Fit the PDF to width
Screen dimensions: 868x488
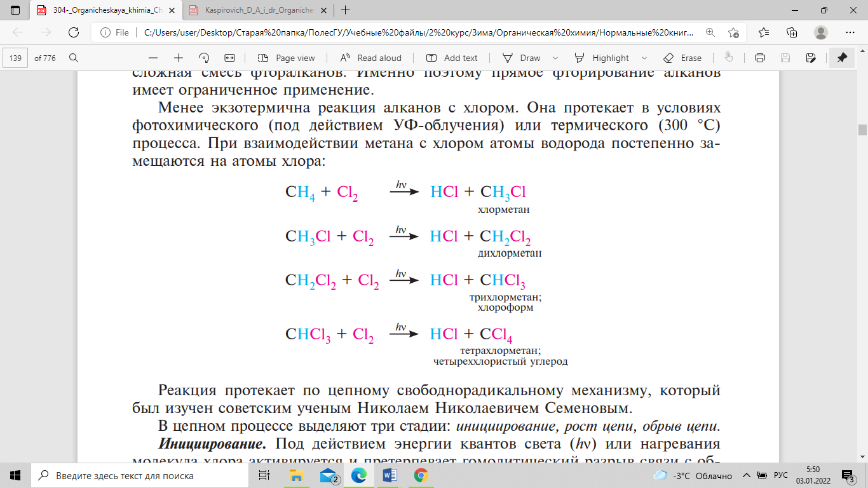[229, 58]
